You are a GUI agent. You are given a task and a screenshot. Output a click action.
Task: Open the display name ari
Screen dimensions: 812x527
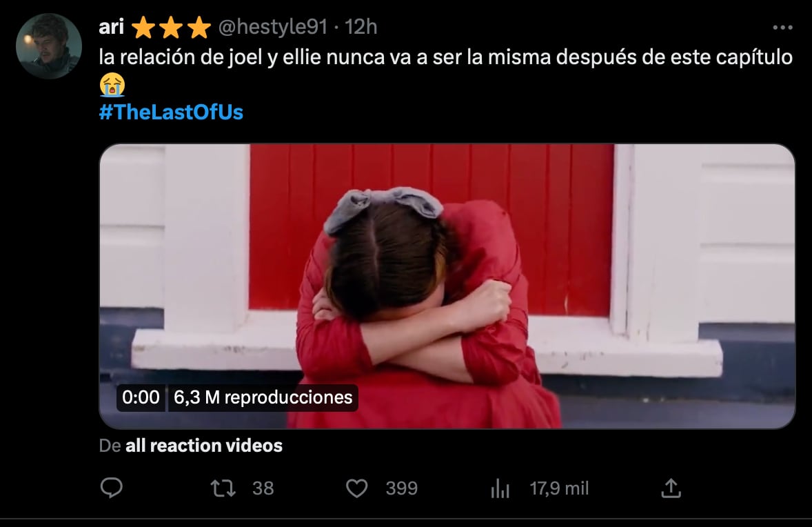(112, 27)
